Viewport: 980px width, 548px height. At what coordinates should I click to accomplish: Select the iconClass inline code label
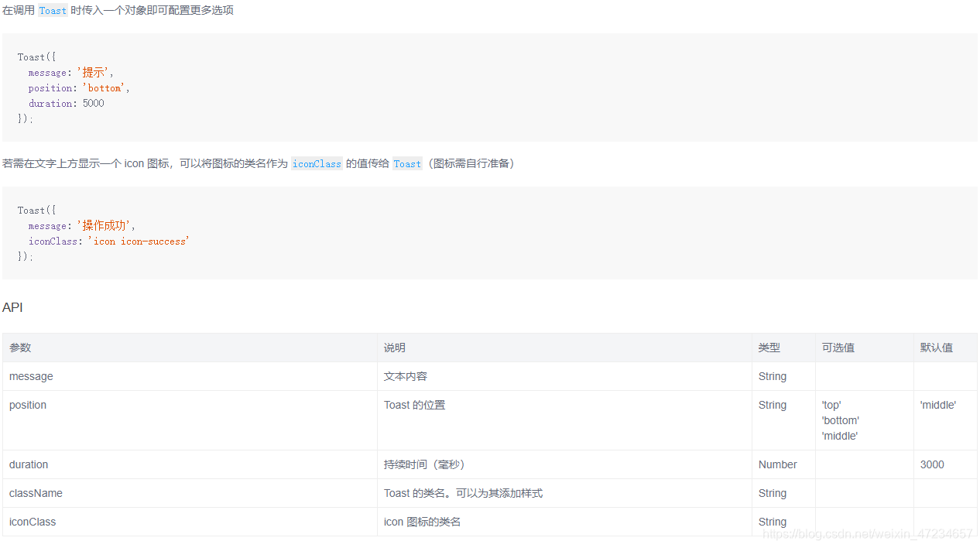(317, 163)
